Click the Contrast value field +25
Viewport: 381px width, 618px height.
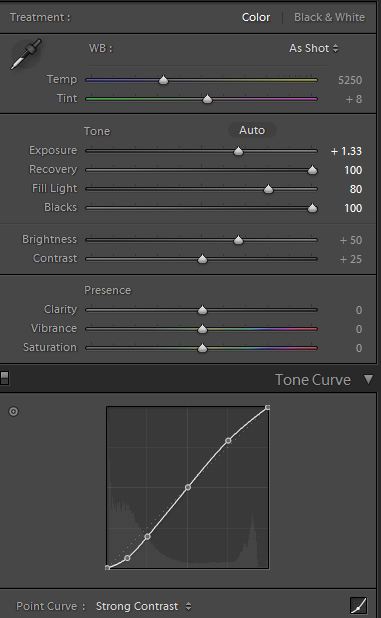pyautogui.click(x=351, y=259)
